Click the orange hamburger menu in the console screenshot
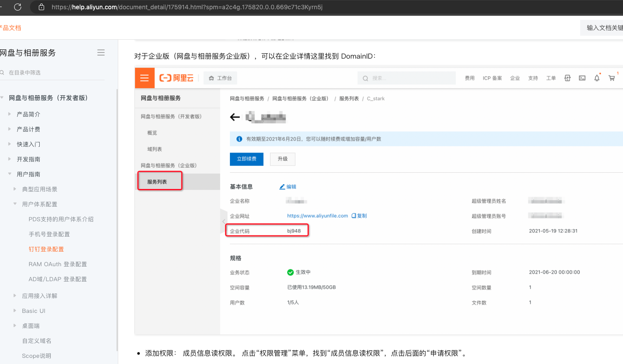This screenshot has height=364, width=623. (144, 78)
